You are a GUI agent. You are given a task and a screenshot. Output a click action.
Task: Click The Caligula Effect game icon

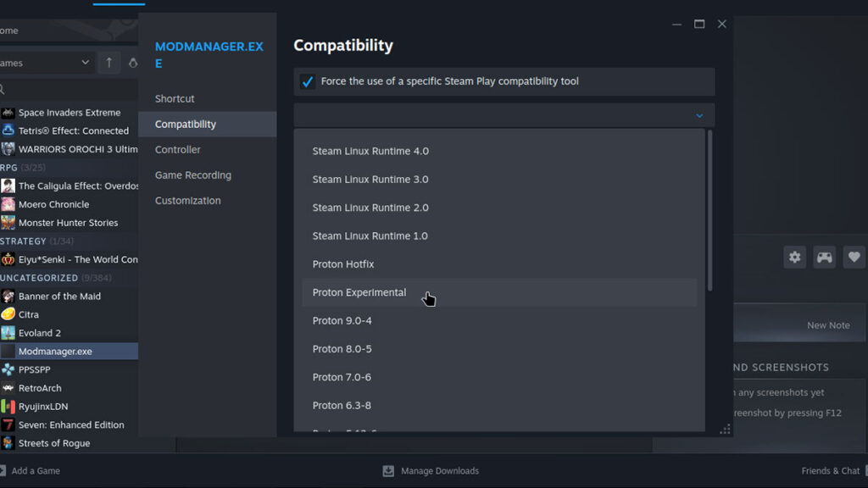(x=8, y=186)
